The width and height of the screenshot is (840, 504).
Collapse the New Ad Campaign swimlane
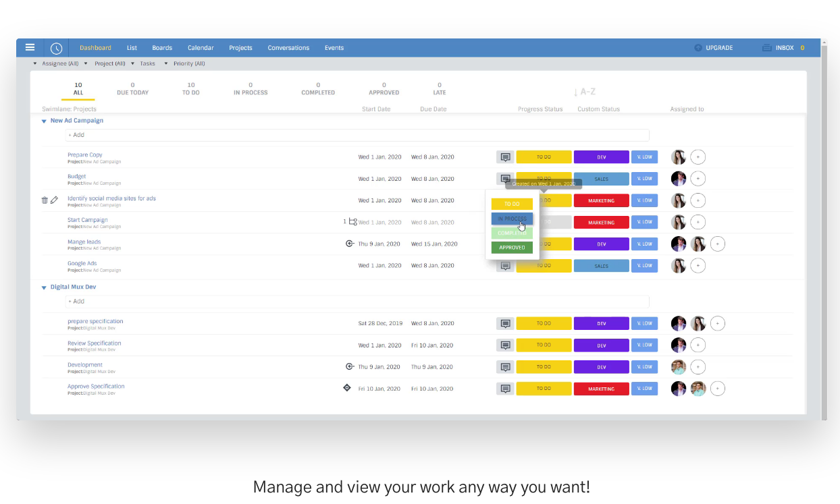pyautogui.click(x=44, y=121)
